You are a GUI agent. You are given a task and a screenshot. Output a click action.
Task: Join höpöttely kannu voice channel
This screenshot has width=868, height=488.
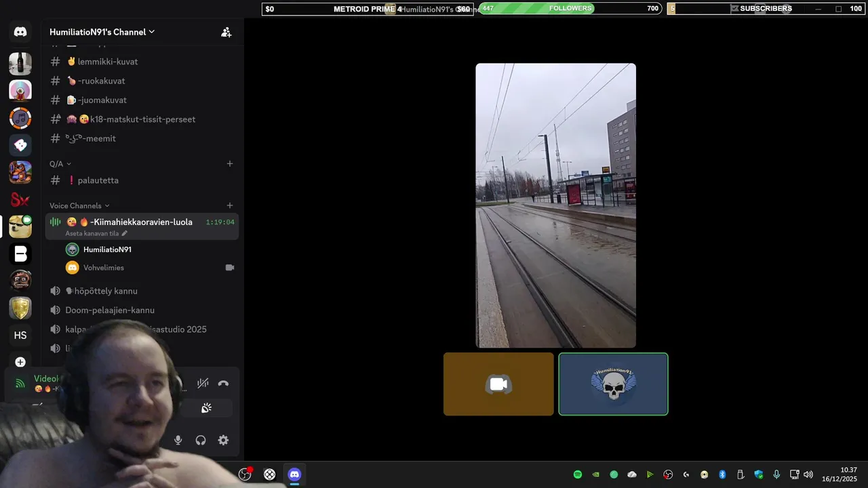tap(142, 291)
